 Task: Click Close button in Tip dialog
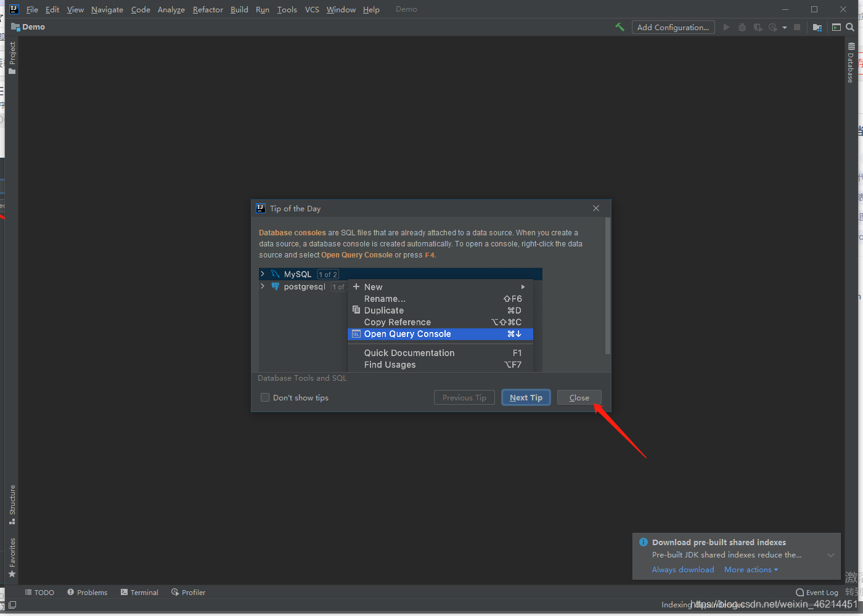(x=579, y=398)
